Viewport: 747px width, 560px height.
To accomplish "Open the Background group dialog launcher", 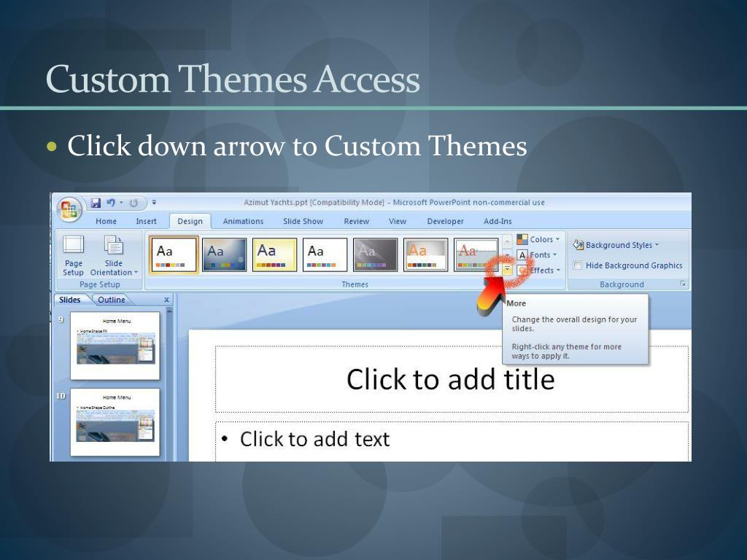I will 683,284.
